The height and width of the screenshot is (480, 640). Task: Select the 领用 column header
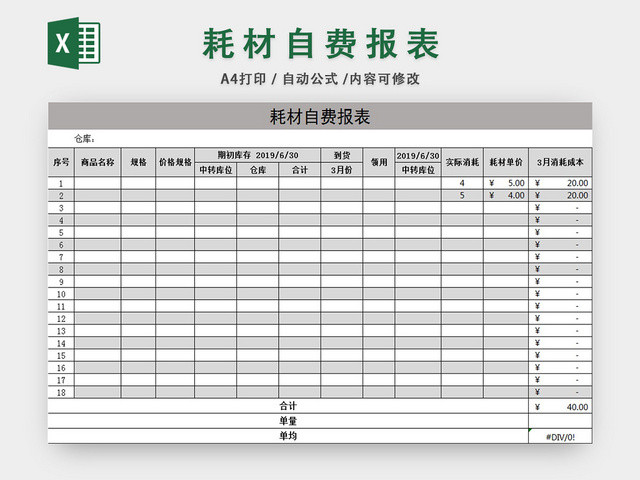(379, 162)
